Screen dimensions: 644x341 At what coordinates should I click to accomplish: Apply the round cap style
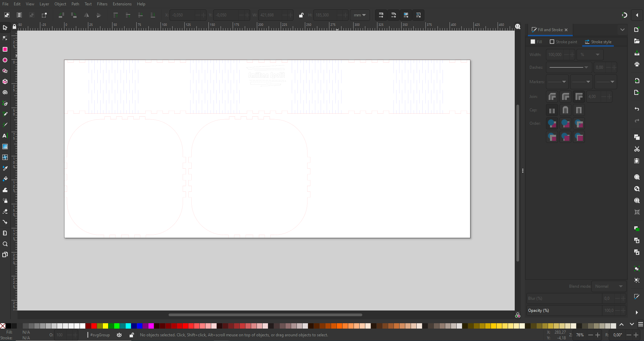(x=565, y=110)
